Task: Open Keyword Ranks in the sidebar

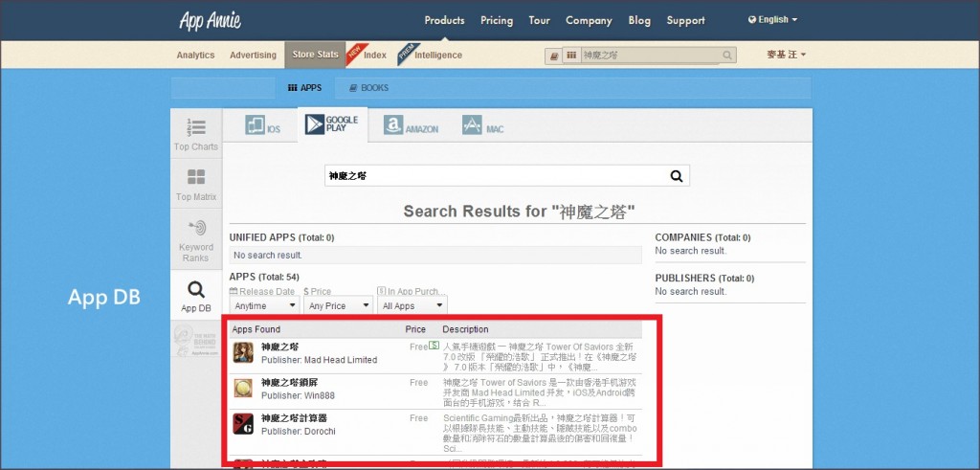Action: pyautogui.click(x=196, y=238)
